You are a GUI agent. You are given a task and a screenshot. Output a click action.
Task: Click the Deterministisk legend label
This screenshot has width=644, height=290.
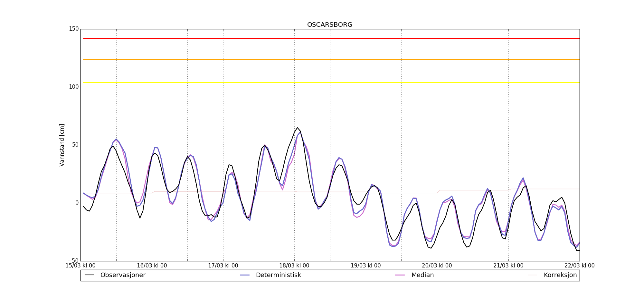[278, 275]
